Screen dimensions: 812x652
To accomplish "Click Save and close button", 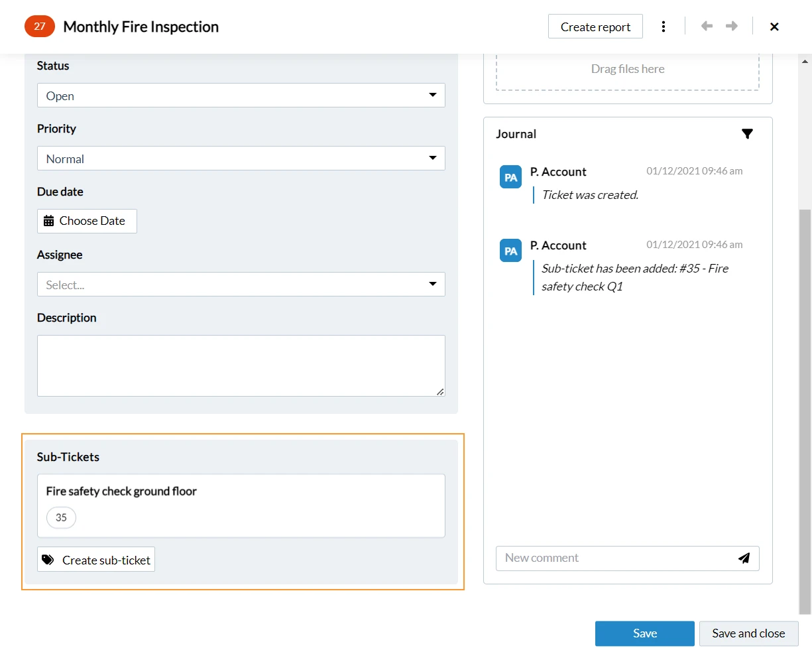I will (x=748, y=633).
